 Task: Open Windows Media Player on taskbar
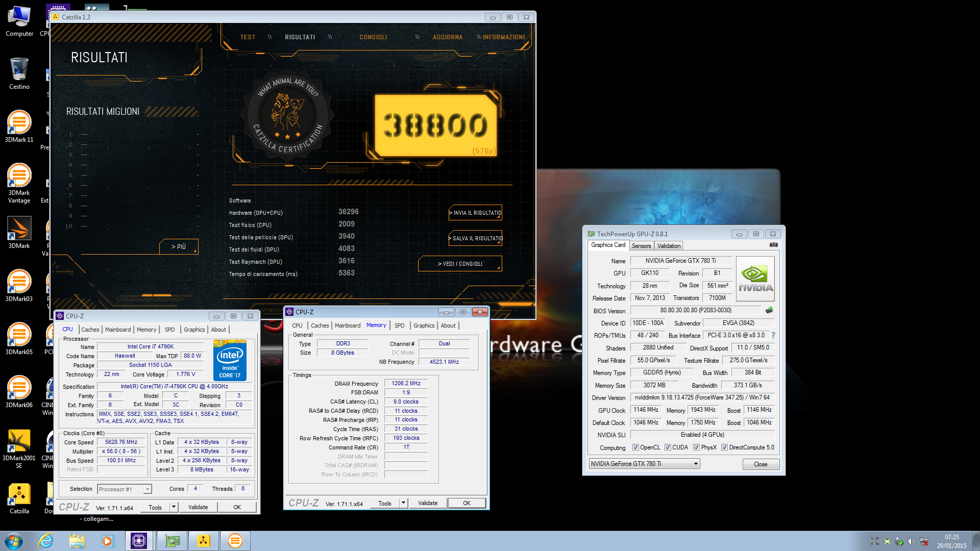click(108, 541)
